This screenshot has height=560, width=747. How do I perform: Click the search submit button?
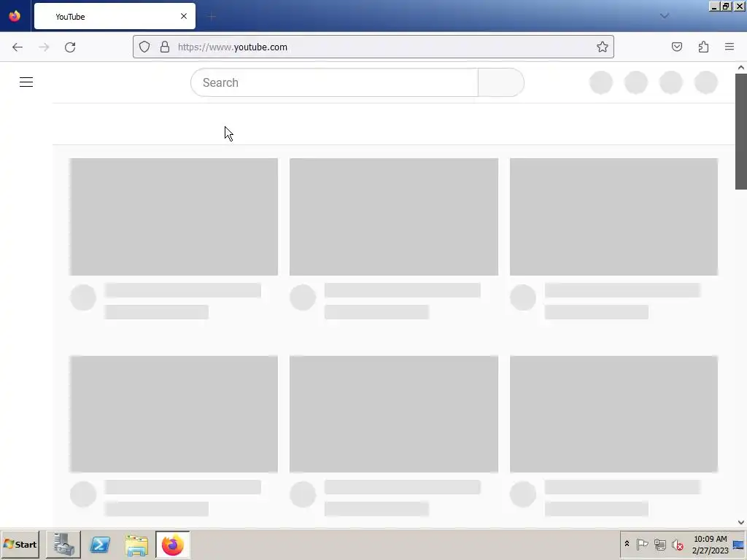click(501, 82)
